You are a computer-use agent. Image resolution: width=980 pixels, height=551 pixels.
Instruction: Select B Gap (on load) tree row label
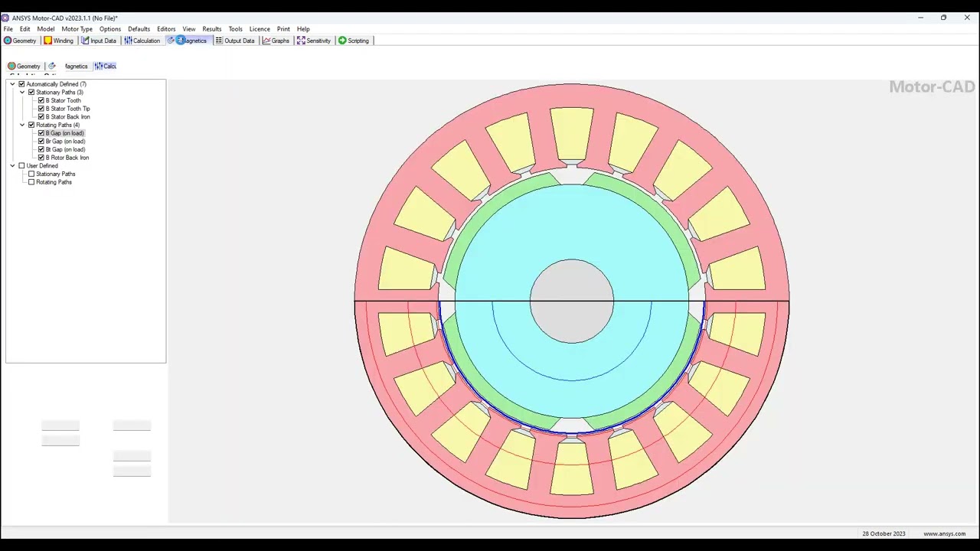[64, 133]
